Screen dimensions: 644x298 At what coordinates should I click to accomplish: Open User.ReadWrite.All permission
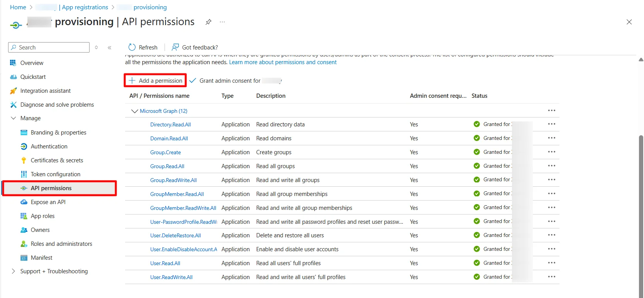(171, 277)
